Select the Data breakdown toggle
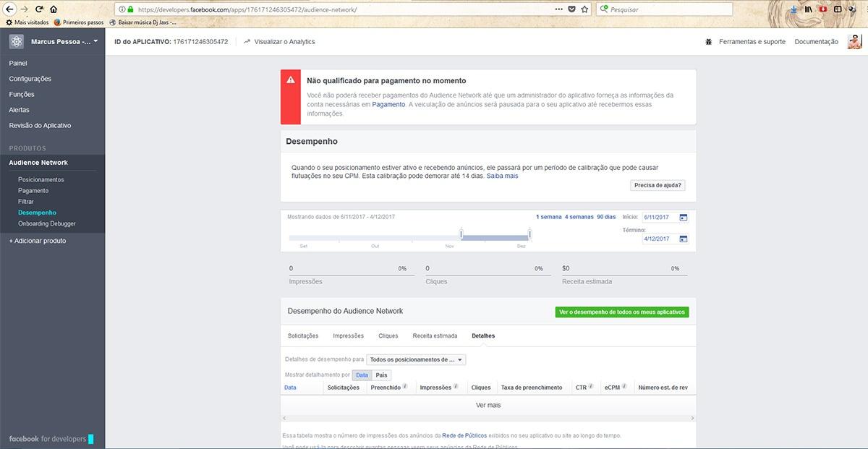 coord(362,375)
